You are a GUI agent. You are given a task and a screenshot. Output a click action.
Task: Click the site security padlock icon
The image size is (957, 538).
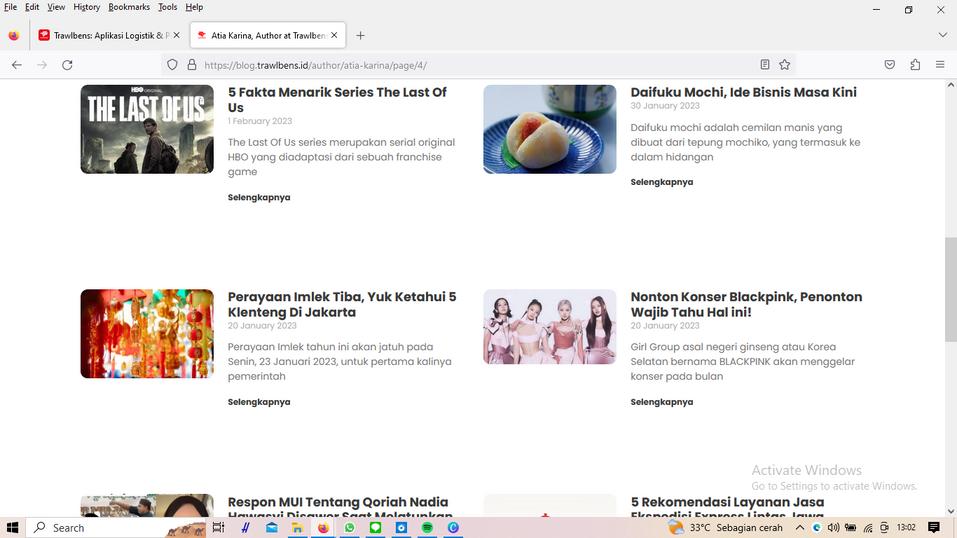pos(192,65)
